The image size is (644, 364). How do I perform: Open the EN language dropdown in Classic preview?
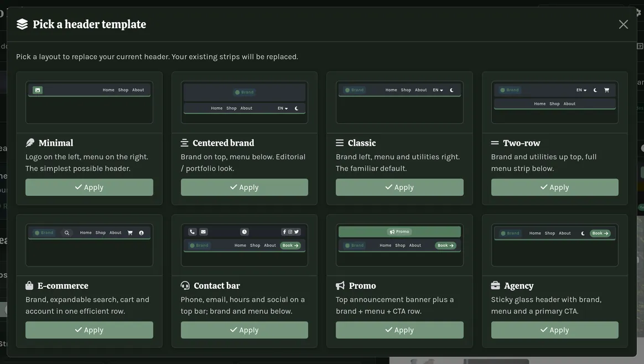[x=438, y=90]
